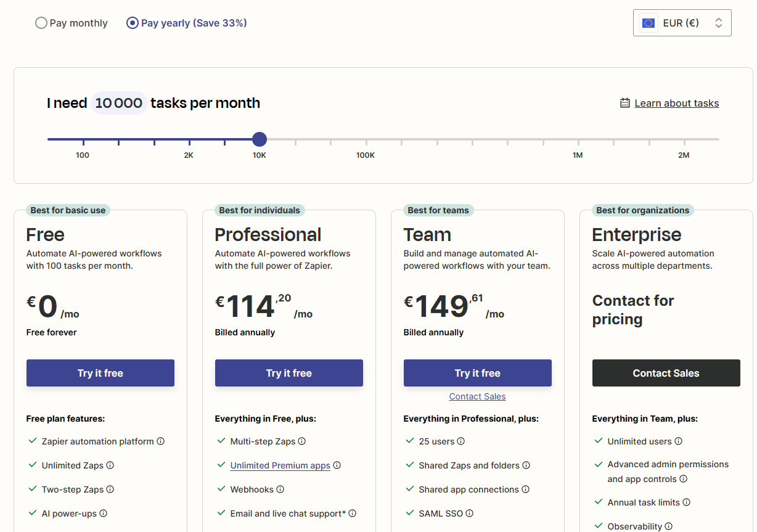Click Try it free on the Free plan
The image size is (757, 532).
coord(100,372)
